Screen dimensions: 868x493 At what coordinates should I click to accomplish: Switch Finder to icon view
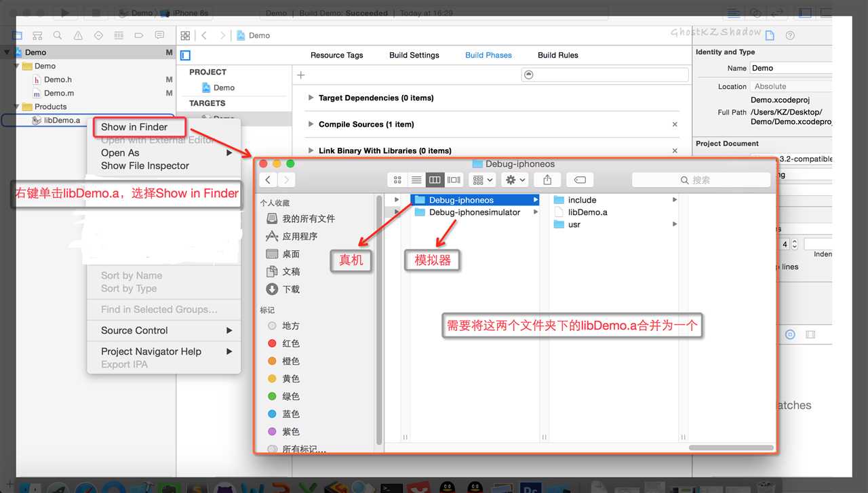397,180
